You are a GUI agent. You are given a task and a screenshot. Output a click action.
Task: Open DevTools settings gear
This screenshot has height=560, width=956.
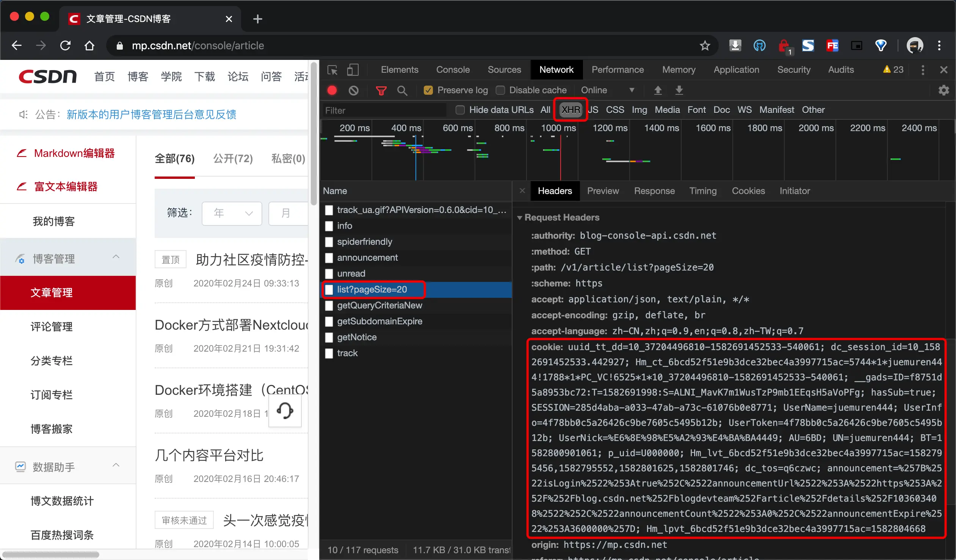coord(943,90)
